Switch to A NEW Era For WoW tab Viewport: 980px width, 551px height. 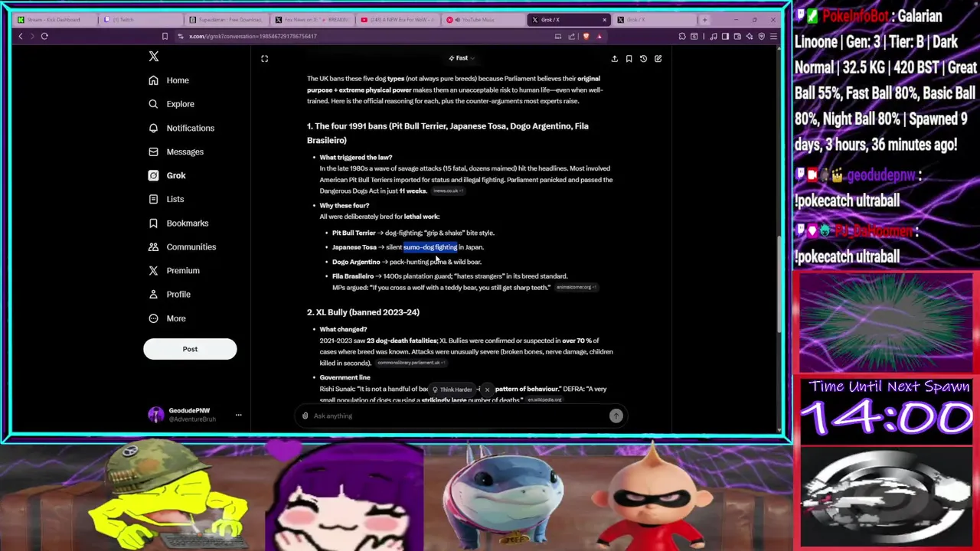[397, 19]
